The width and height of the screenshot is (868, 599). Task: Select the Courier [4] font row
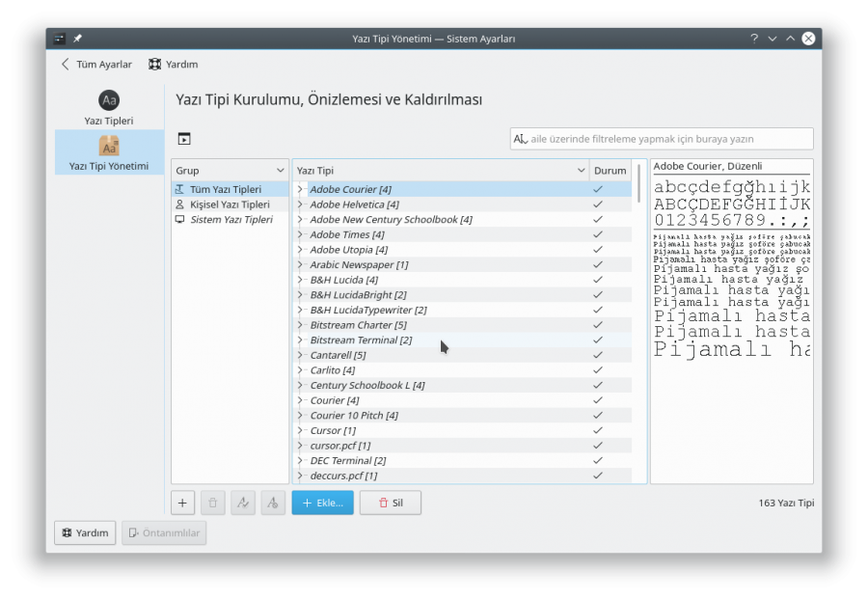tap(462, 400)
